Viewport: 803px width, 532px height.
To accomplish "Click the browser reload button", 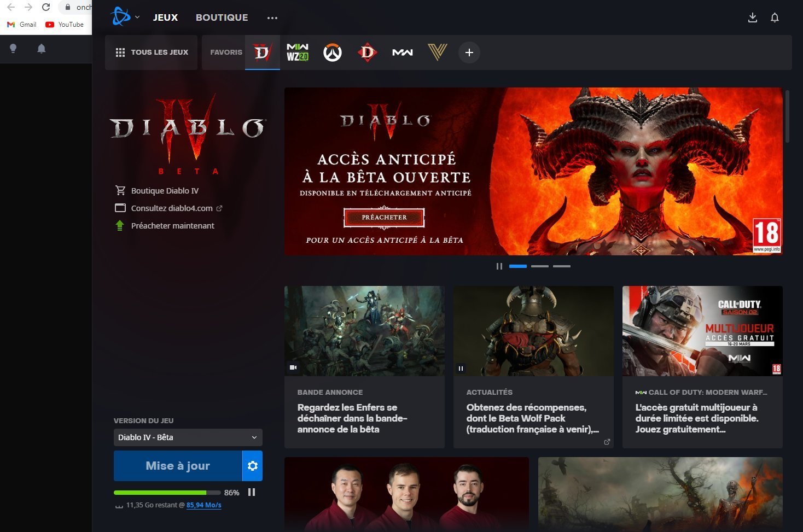I will [x=46, y=7].
